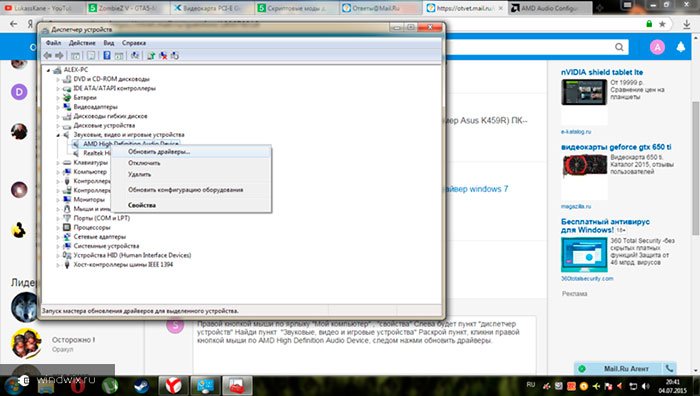
Task: Click the update driver software toolbar icon
Action: click(151, 55)
